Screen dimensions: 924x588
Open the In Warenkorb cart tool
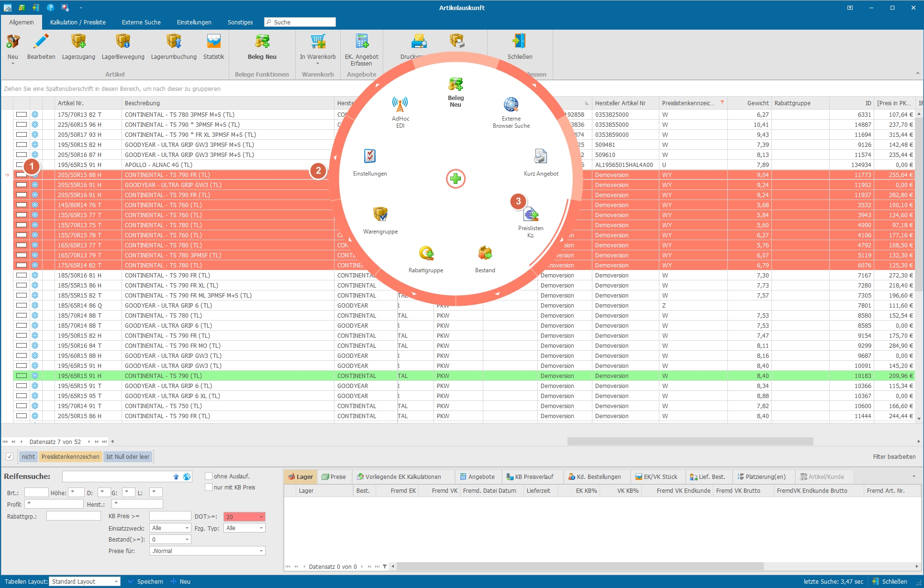click(x=318, y=47)
